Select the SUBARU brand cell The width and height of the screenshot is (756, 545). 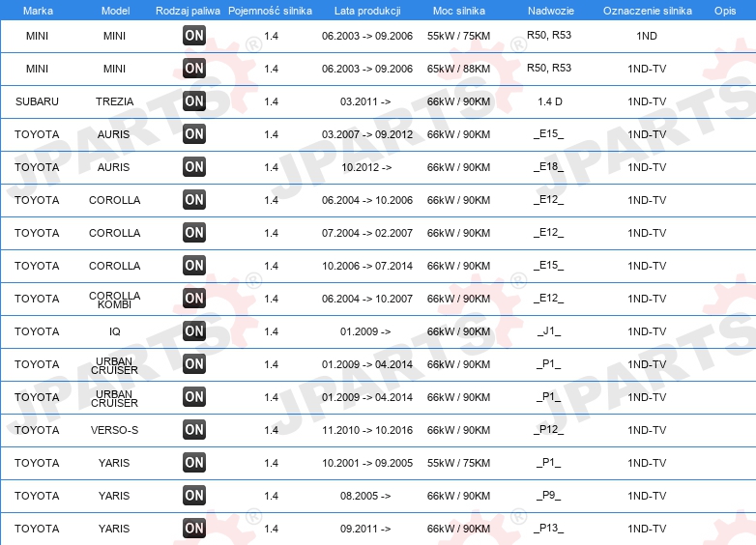pyautogui.click(x=37, y=101)
